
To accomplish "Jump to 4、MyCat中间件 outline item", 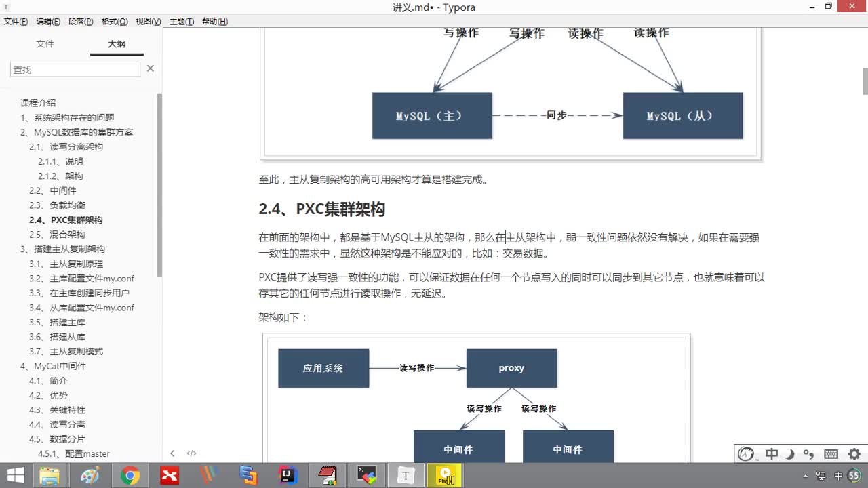I will pyautogui.click(x=53, y=366).
